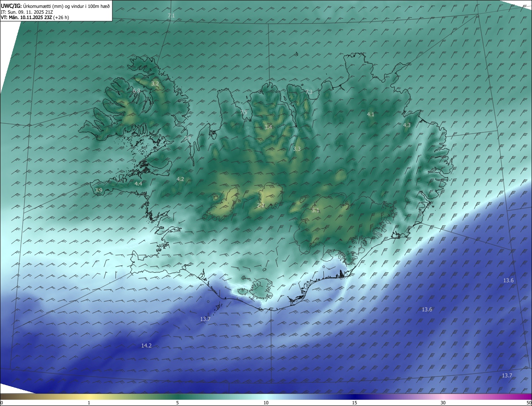Select the 3.9 value label
The height and width of the screenshot is (406, 532).
[x=99, y=190]
